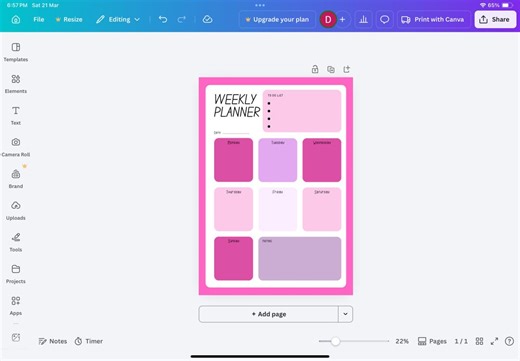Open the Tools panel

pos(16,242)
